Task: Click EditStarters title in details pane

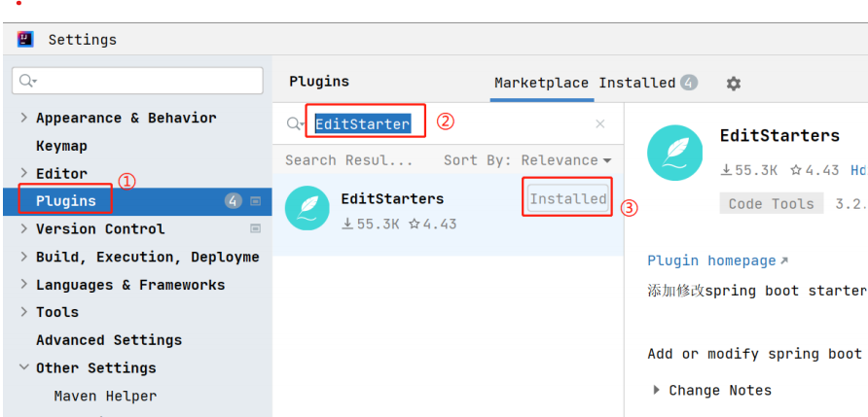Action: pyautogui.click(x=779, y=135)
